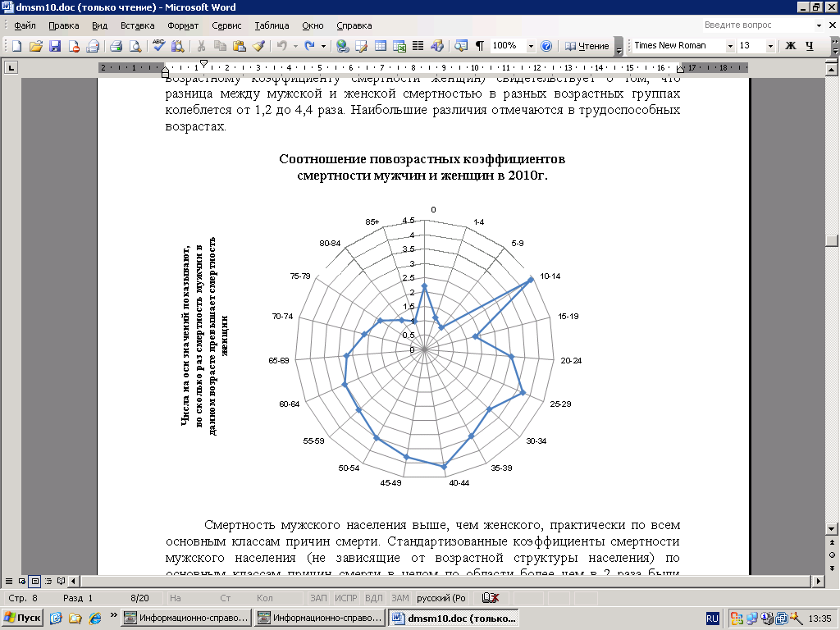Redo the last undone action
The width and height of the screenshot is (840, 630).
click(x=309, y=46)
